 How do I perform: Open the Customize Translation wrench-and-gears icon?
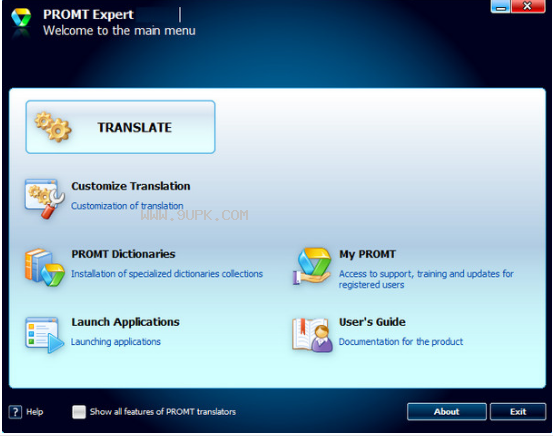coord(44,199)
